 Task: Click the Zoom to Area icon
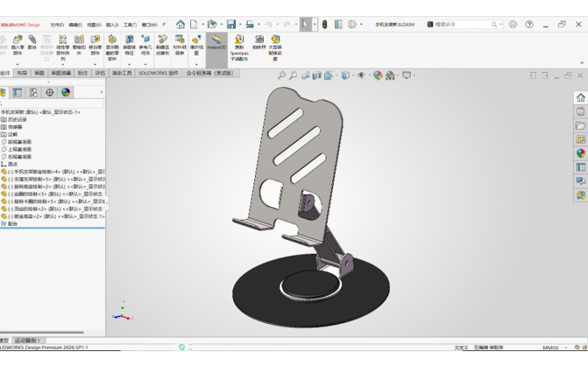[x=293, y=76]
